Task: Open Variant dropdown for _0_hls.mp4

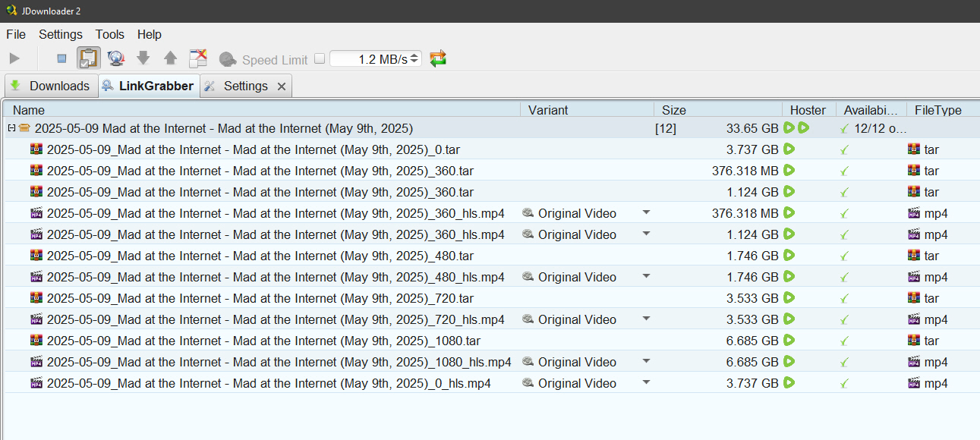Action: point(646,382)
